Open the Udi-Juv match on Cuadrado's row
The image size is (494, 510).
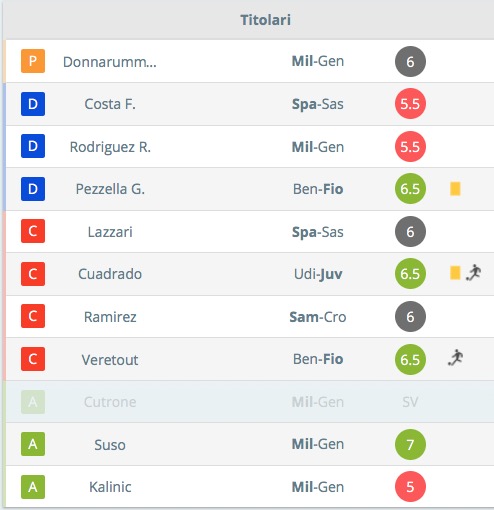click(318, 274)
